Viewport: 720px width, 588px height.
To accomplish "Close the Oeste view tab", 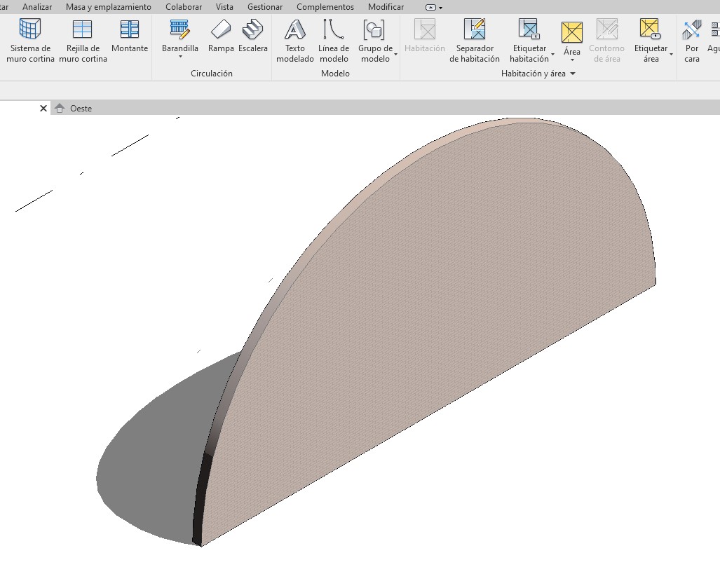I will pyautogui.click(x=43, y=109).
